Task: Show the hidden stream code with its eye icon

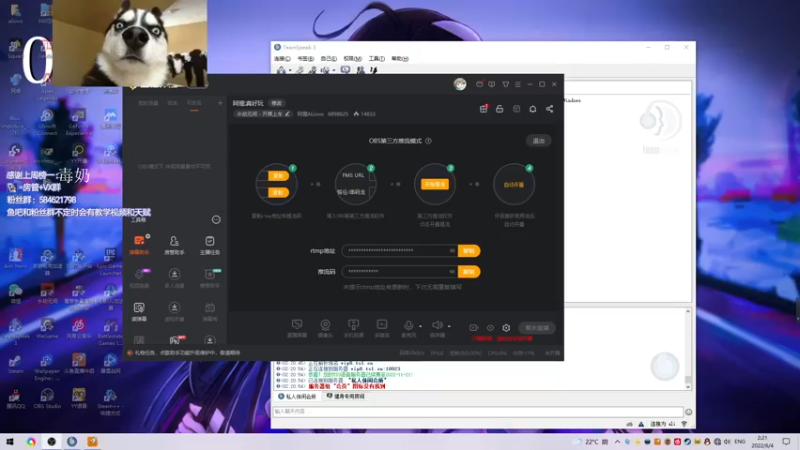Action: [452, 271]
